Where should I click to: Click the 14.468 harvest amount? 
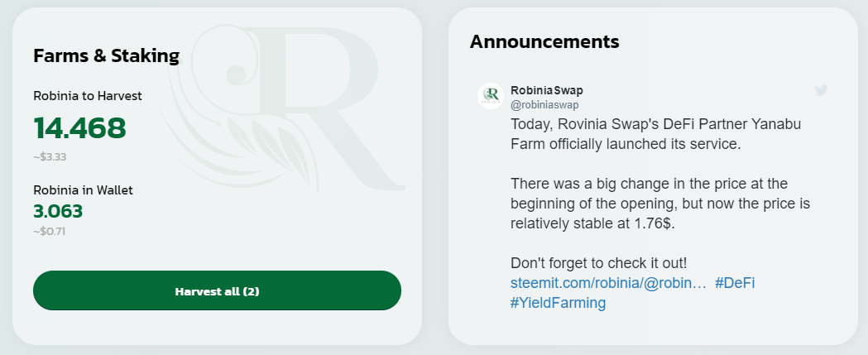(80, 128)
